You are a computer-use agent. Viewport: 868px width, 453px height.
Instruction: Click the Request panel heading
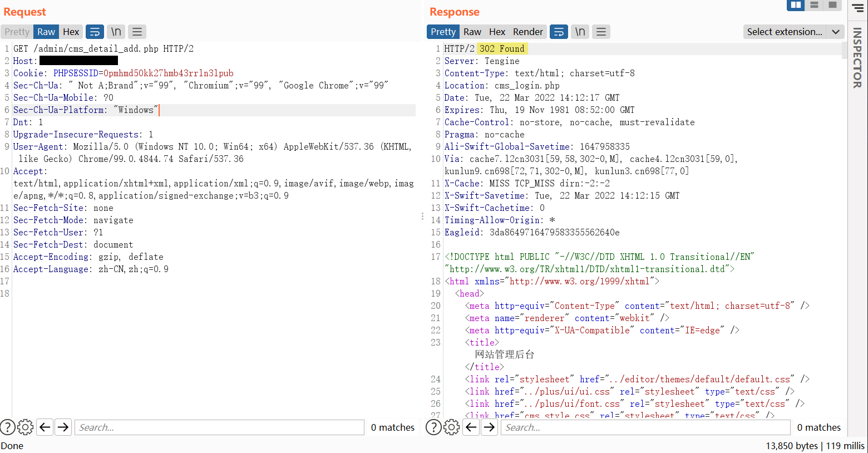click(x=24, y=12)
